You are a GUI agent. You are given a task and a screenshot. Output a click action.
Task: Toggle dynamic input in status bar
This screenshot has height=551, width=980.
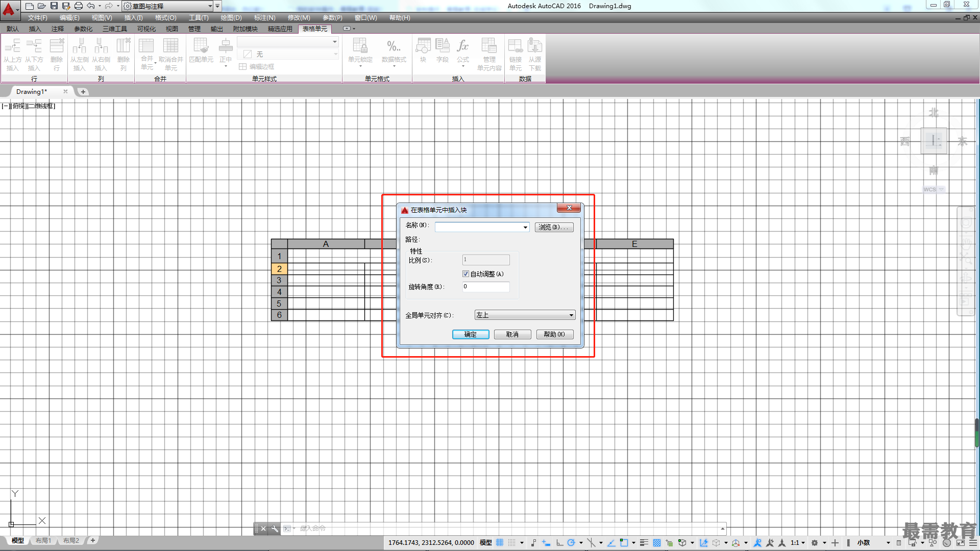pyautogui.click(x=546, y=543)
